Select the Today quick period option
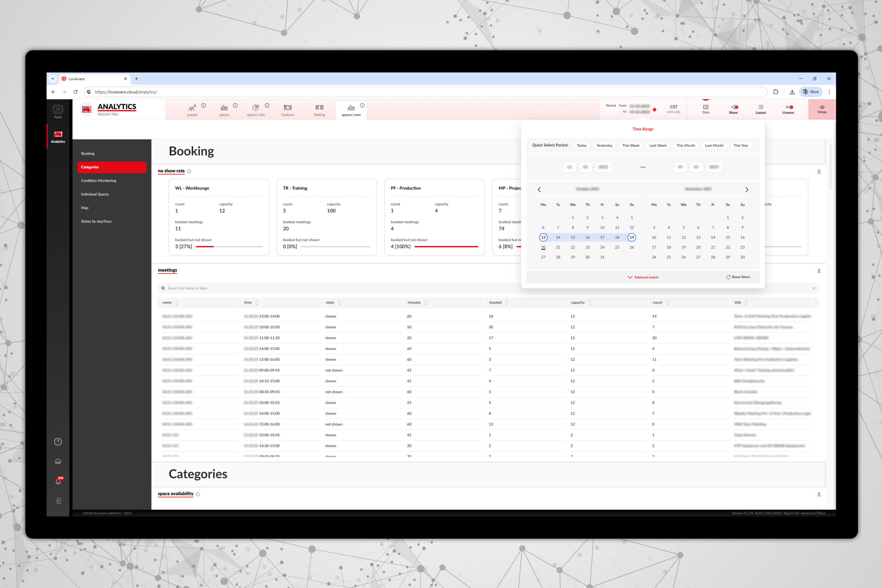 coord(582,145)
